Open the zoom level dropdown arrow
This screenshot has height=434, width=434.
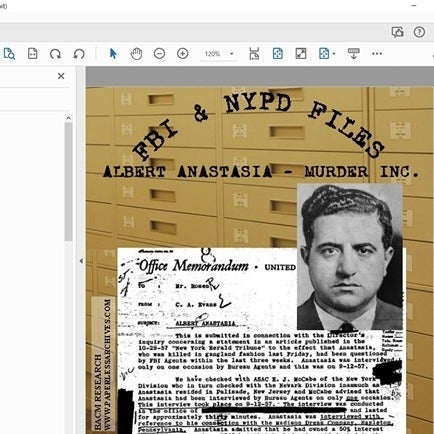[x=232, y=54]
